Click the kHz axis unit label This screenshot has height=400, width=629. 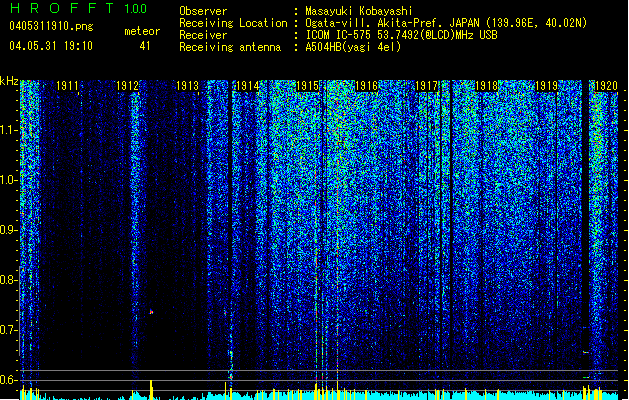pyautogui.click(x=9, y=81)
